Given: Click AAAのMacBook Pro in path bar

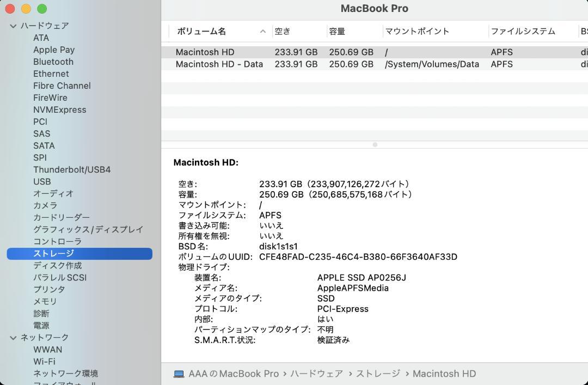Looking at the screenshot, I should coord(234,374).
